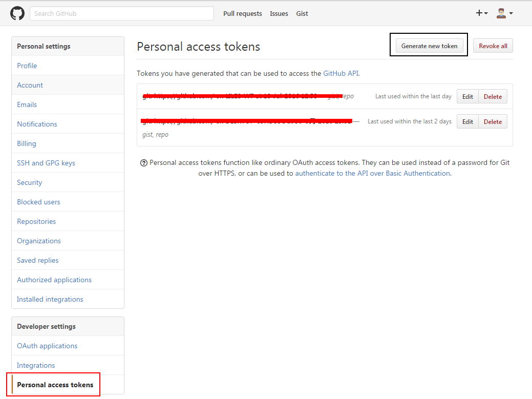
Task: Focus the Search GitHub field
Action: [x=122, y=13]
